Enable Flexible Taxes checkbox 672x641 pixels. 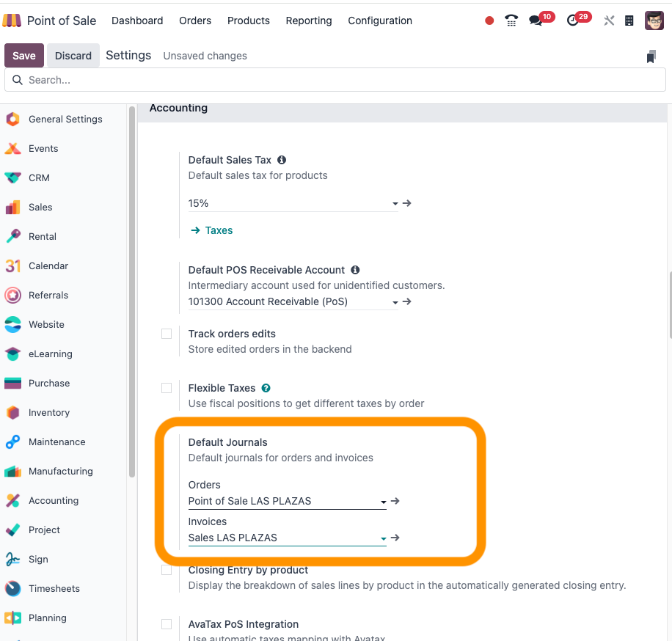pos(167,388)
